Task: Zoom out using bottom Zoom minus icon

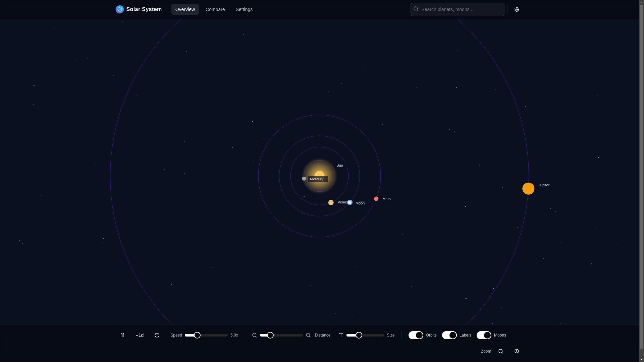Action: click(x=501, y=351)
